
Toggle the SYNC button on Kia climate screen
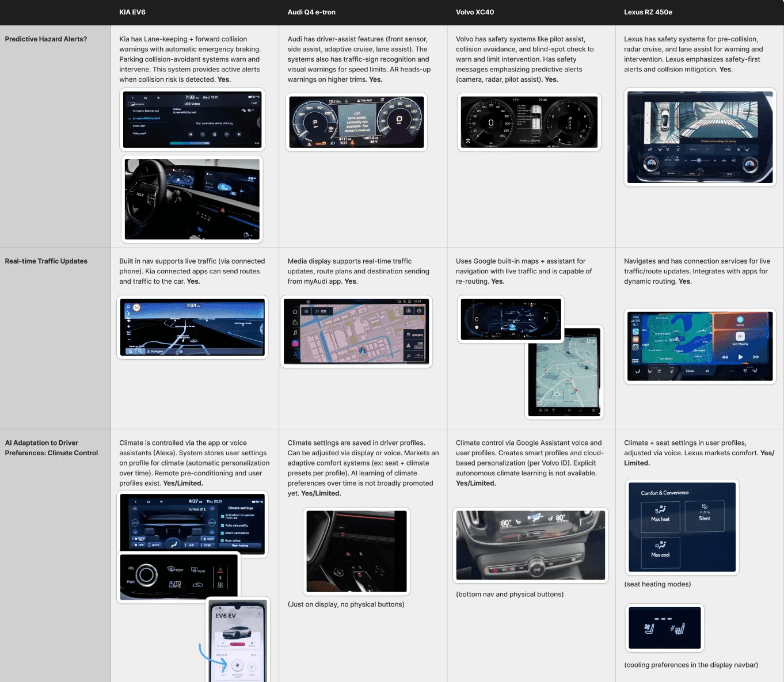(207, 545)
